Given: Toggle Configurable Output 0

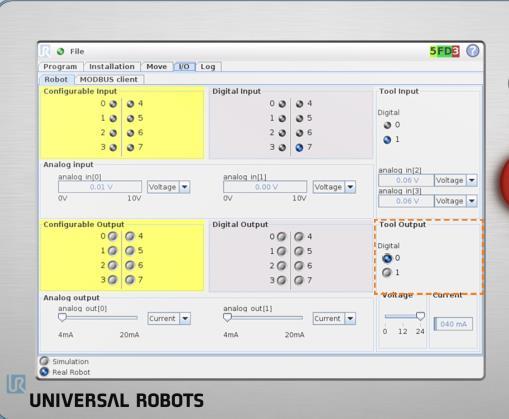Looking at the screenshot, I should [x=113, y=236].
